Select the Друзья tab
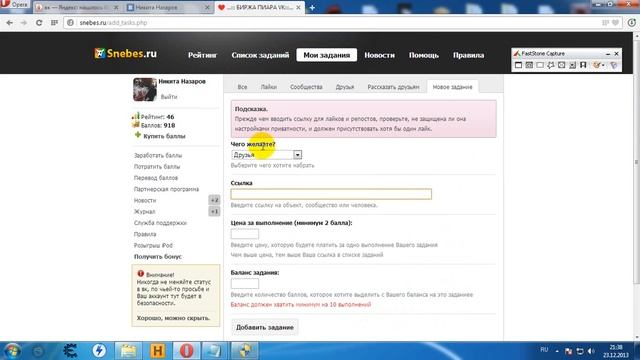640x360 pixels. pos(345,87)
